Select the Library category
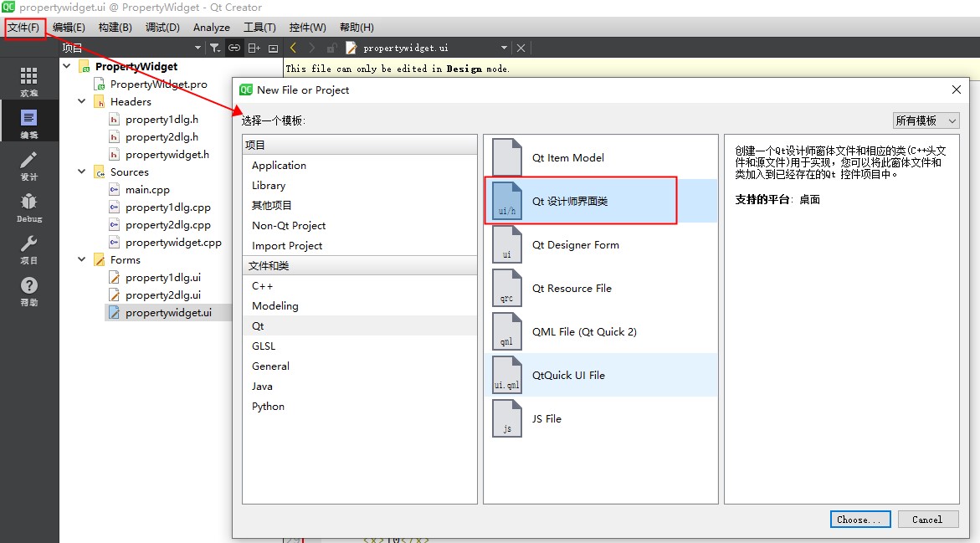Image resolution: width=980 pixels, height=543 pixels. (x=359, y=185)
